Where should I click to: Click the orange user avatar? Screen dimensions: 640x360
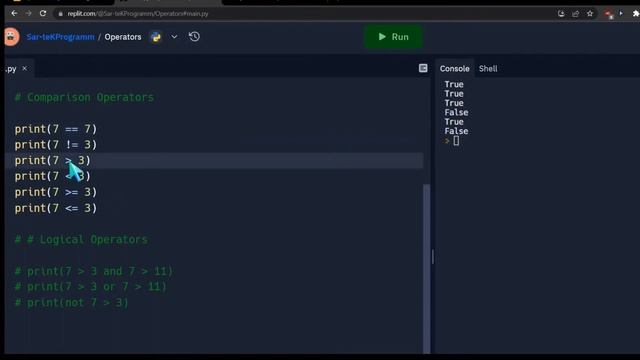point(11,37)
